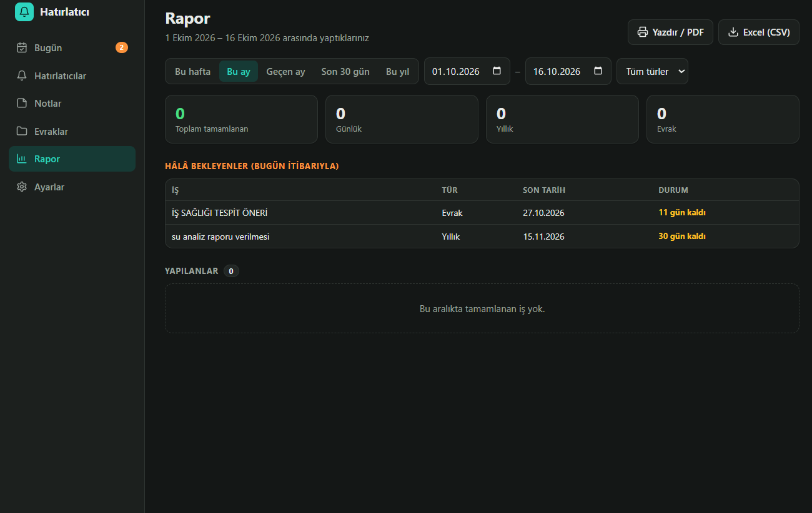Click the date 15.11.2026 cell

tap(543, 237)
